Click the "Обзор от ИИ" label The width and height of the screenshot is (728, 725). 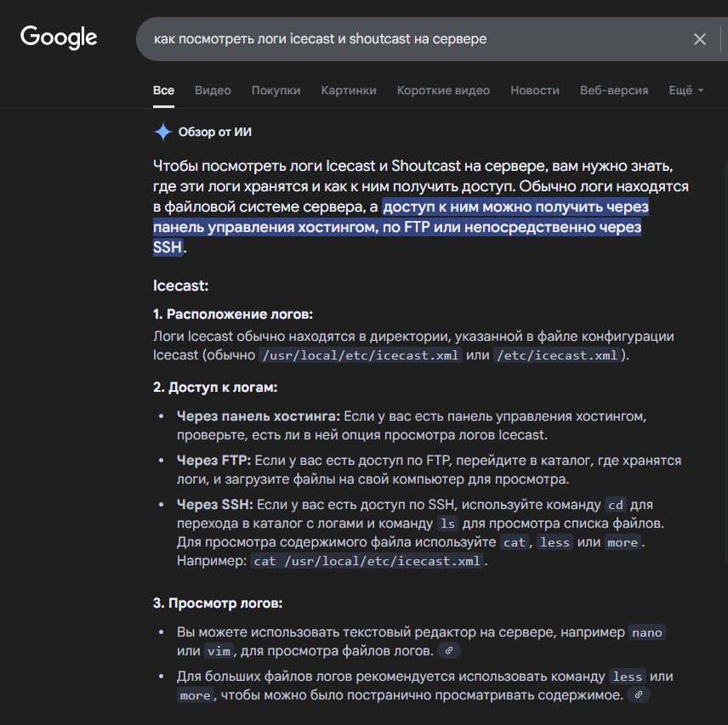(214, 132)
